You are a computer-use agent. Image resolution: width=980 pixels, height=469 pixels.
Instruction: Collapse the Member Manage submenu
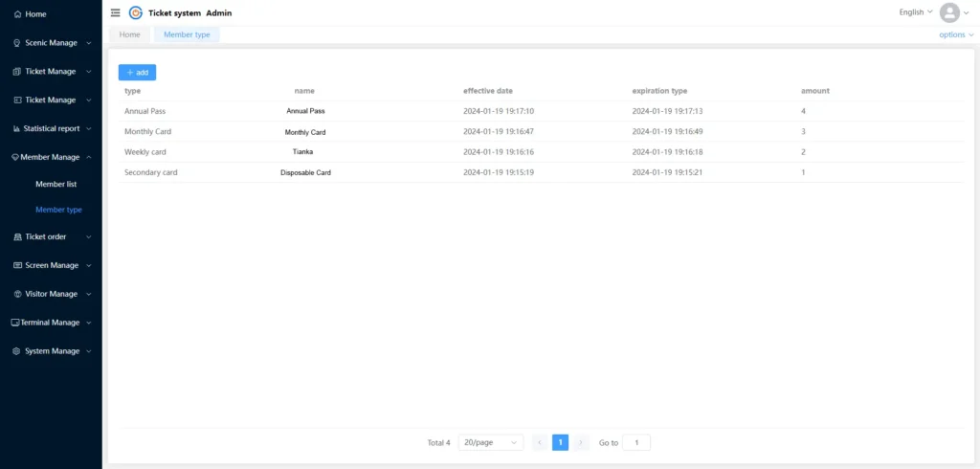click(51, 157)
